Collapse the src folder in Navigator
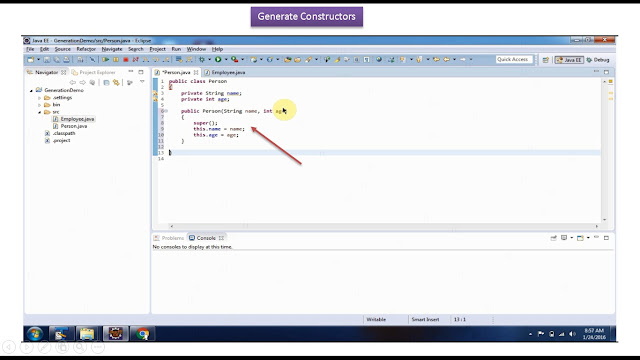This screenshot has height=360, width=640. 40,112
